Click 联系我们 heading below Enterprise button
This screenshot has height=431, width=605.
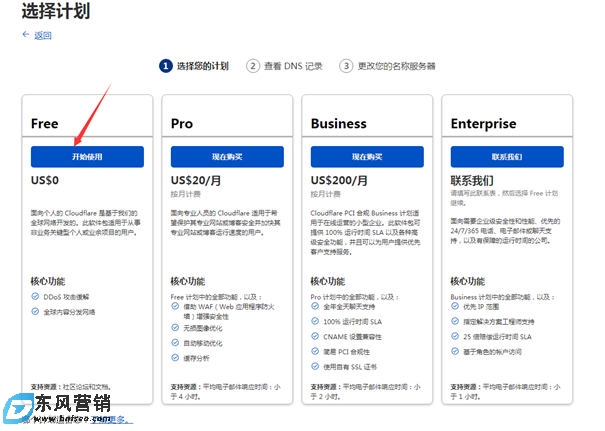(x=472, y=181)
